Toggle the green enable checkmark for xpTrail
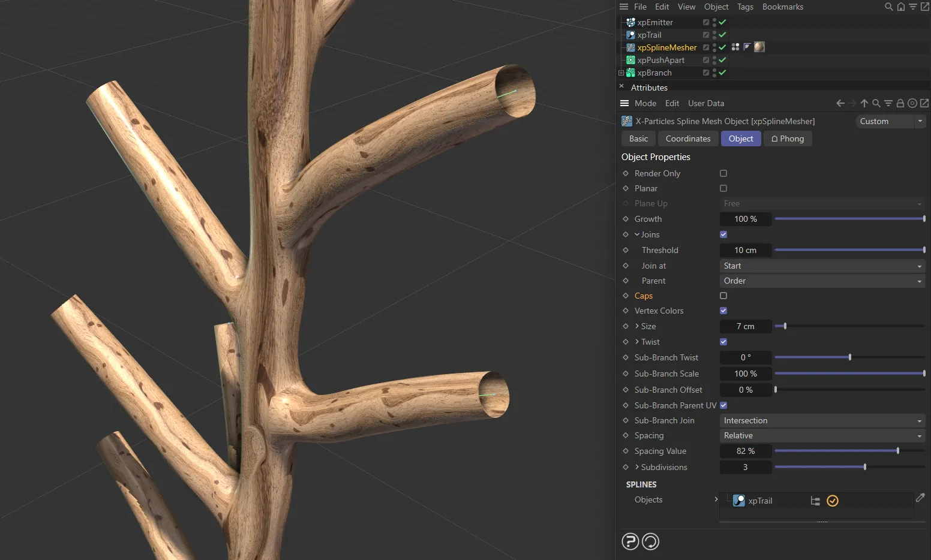The height and width of the screenshot is (560, 931). coord(723,35)
